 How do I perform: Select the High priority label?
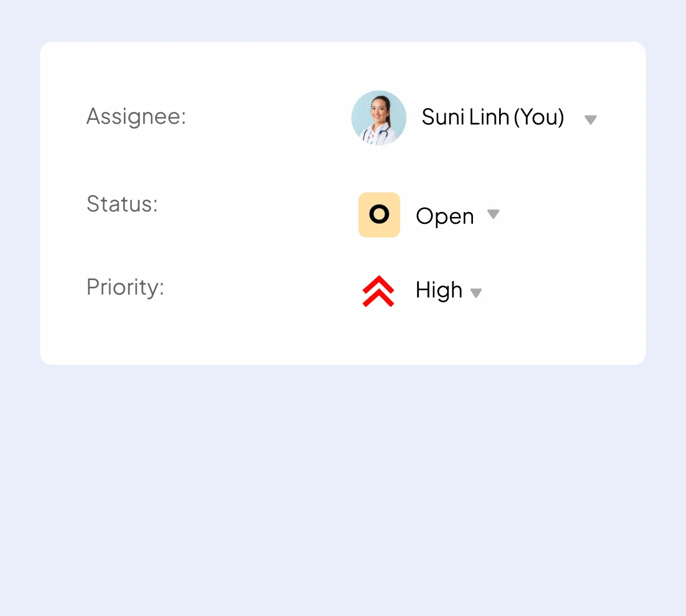(x=438, y=290)
